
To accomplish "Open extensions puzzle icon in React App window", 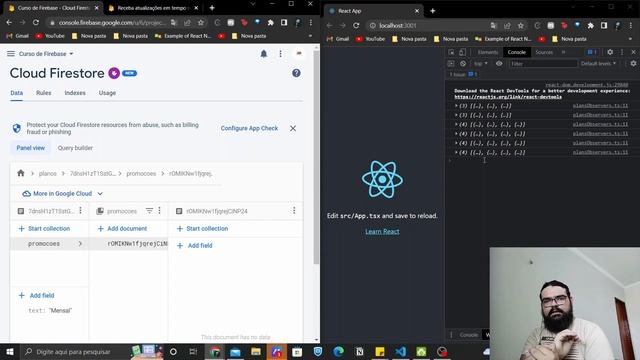I will [x=591, y=25].
